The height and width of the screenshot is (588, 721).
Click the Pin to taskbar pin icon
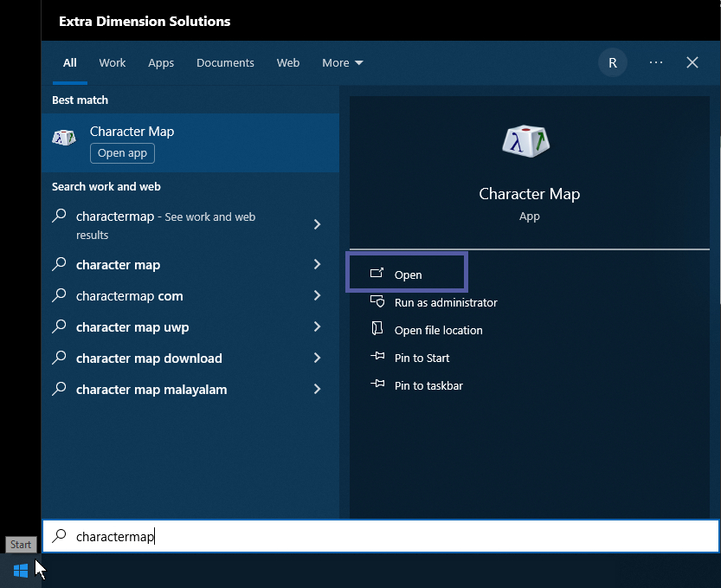coord(377,385)
